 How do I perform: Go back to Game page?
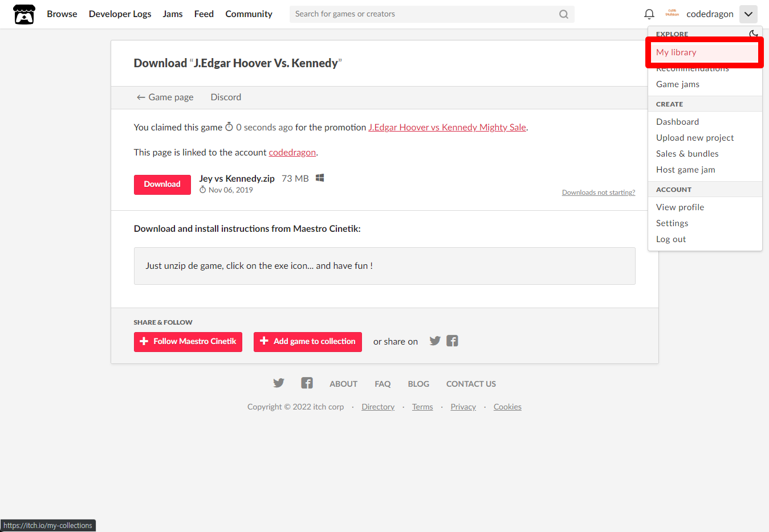(x=165, y=97)
